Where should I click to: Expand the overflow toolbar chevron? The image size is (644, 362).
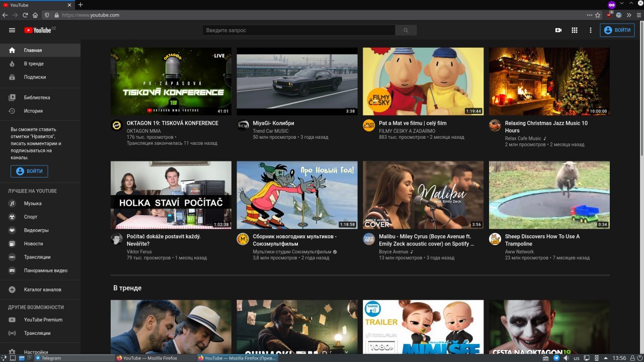pos(629,15)
